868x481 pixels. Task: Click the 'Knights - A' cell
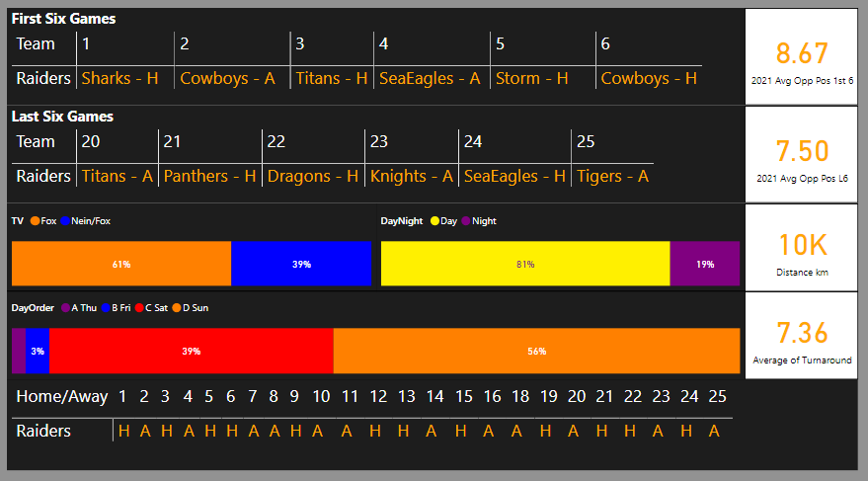coord(412,176)
